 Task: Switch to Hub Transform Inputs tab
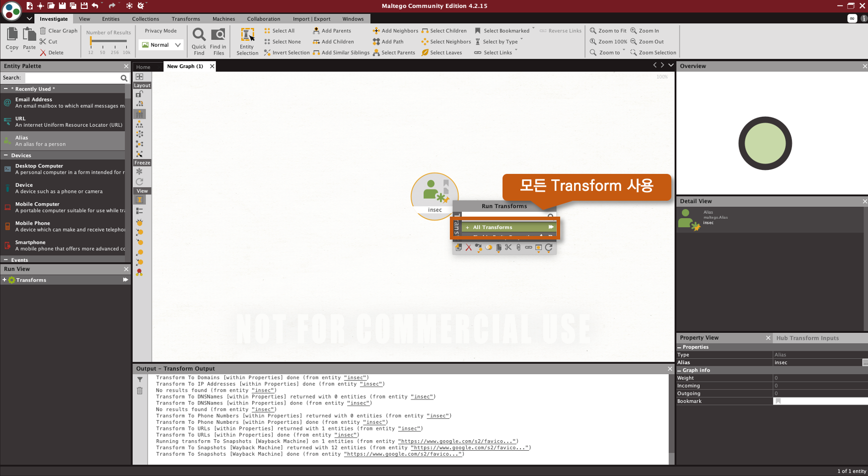[x=807, y=338]
